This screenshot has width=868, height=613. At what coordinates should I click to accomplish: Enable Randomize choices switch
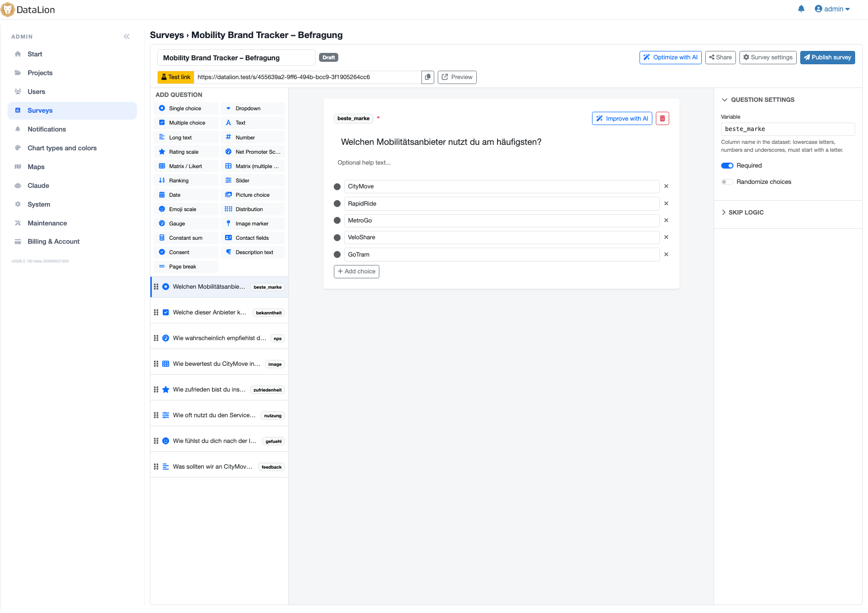tap(727, 182)
